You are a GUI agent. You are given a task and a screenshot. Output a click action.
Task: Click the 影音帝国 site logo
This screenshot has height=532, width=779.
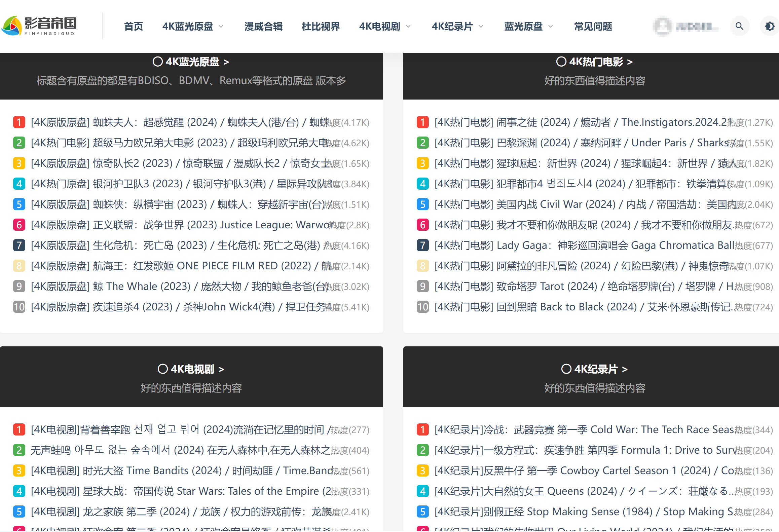(39, 26)
